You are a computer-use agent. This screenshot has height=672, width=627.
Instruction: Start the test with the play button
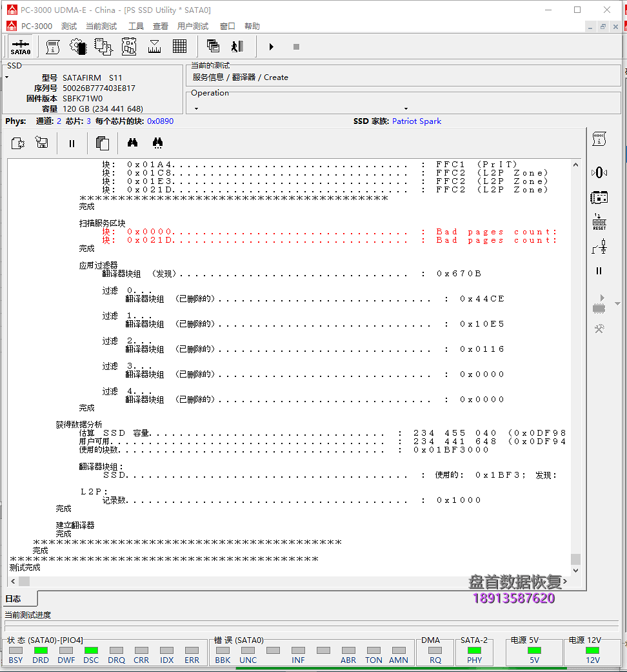click(271, 46)
